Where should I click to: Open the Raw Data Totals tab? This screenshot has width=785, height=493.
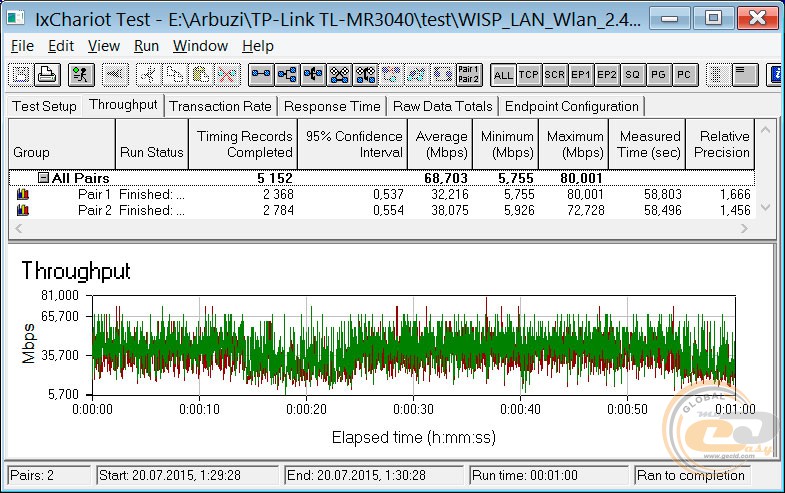(x=443, y=106)
